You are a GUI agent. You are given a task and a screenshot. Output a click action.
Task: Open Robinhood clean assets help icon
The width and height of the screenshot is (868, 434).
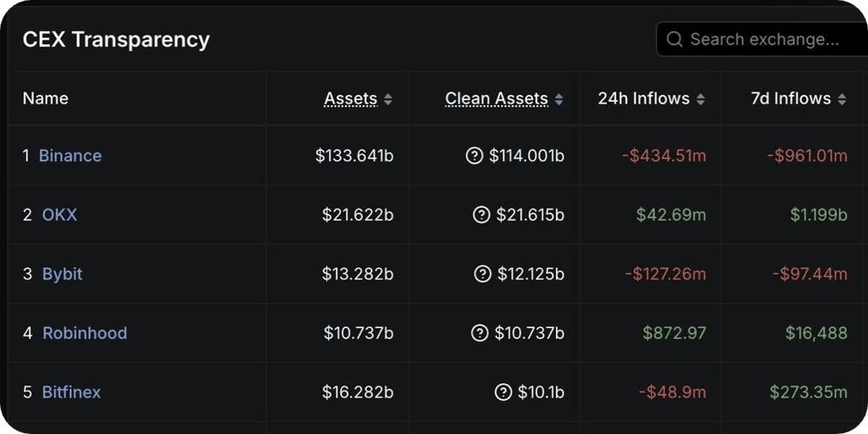coord(480,333)
